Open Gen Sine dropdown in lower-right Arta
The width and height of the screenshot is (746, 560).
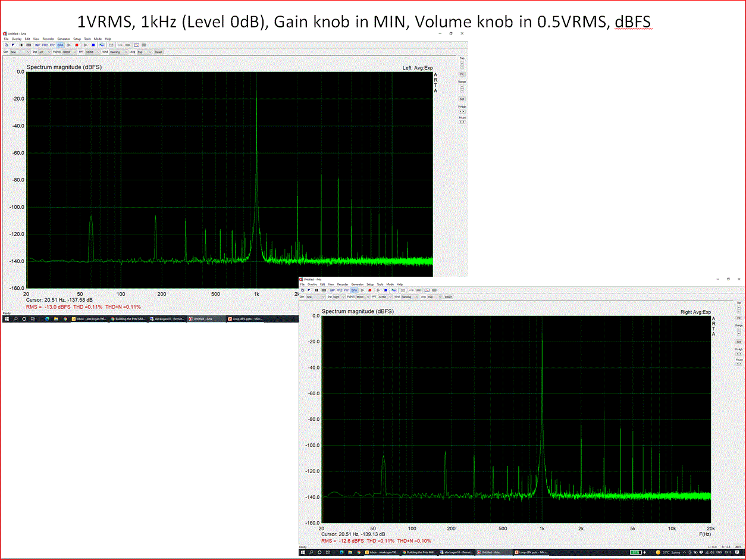316,297
